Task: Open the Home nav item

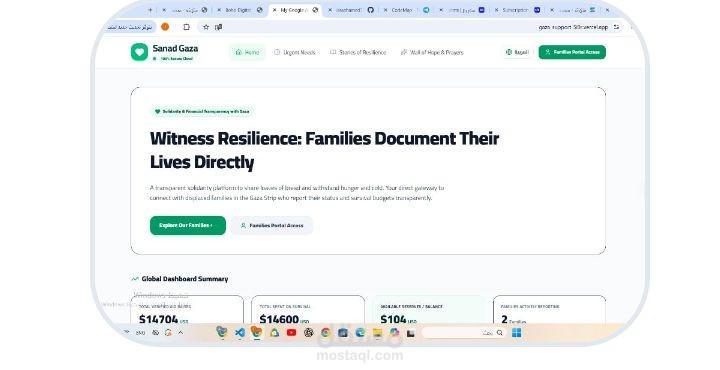Action: pyautogui.click(x=247, y=52)
